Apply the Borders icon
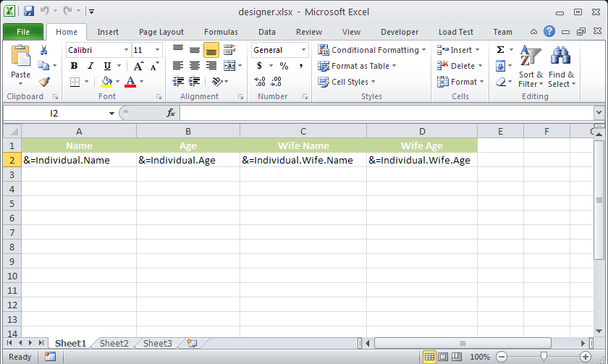 coord(75,81)
